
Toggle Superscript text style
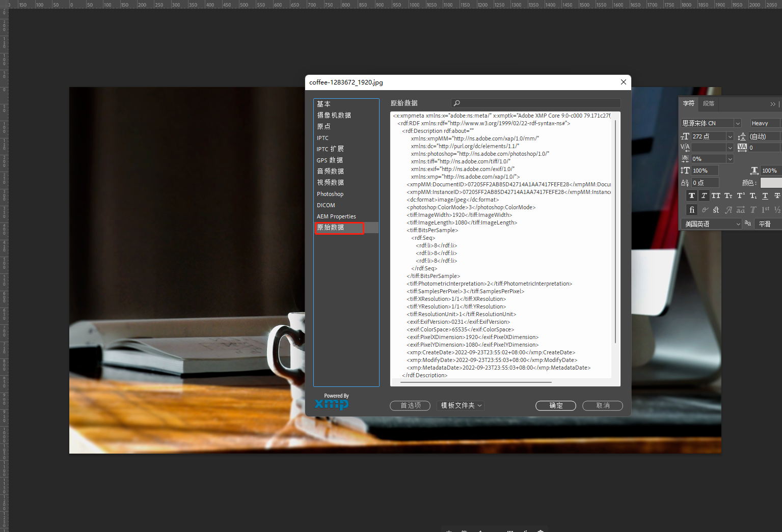click(740, 195)
